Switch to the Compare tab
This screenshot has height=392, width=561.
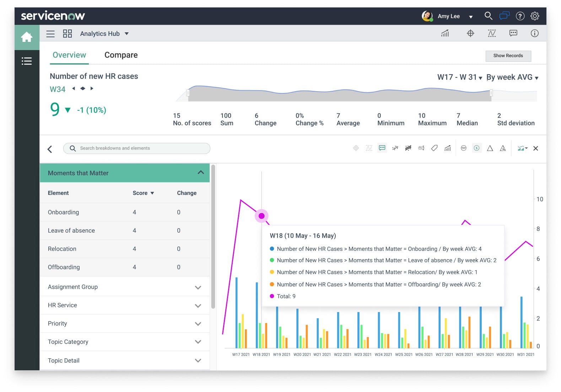[121, 55]
